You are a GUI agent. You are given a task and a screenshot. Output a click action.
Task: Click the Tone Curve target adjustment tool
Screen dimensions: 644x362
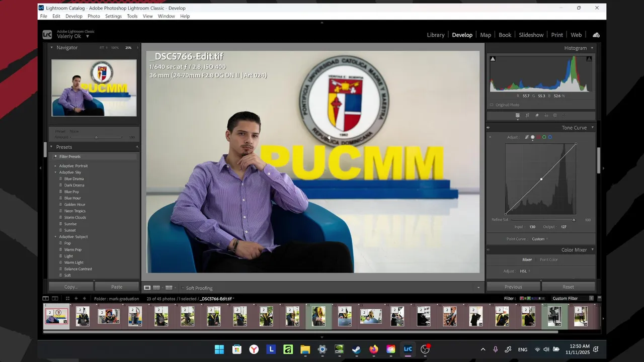point(490,137)
